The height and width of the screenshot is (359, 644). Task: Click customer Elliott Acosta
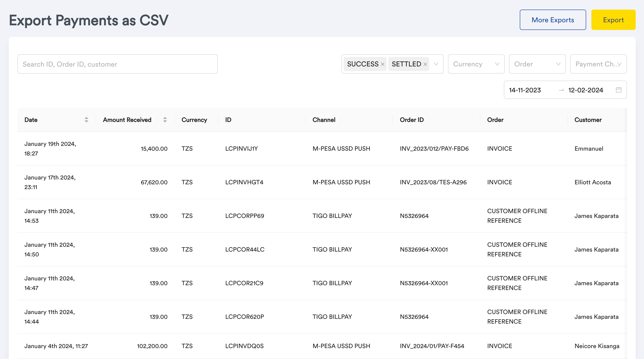(593, 182)
